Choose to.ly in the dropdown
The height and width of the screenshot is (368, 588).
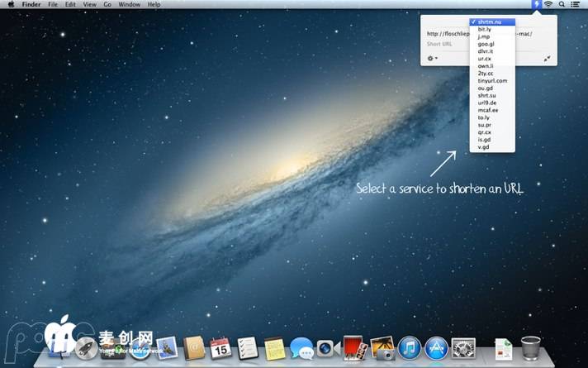pos(492,117)
